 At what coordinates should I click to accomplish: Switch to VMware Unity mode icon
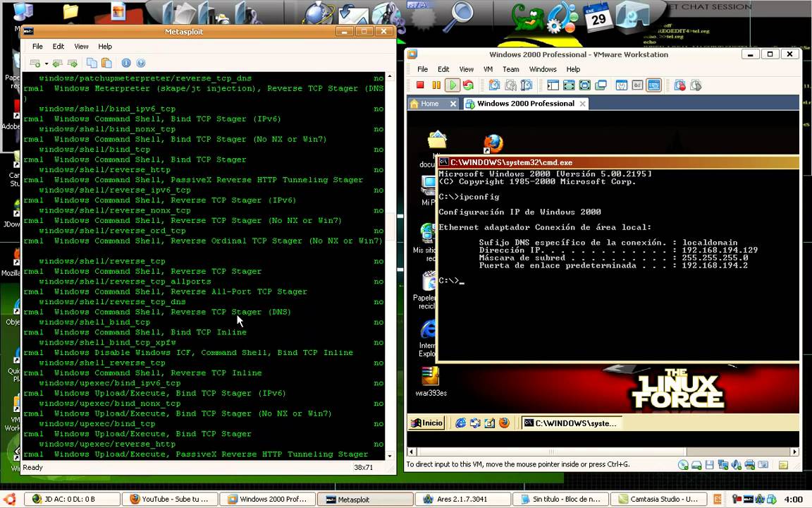point(601,85)
